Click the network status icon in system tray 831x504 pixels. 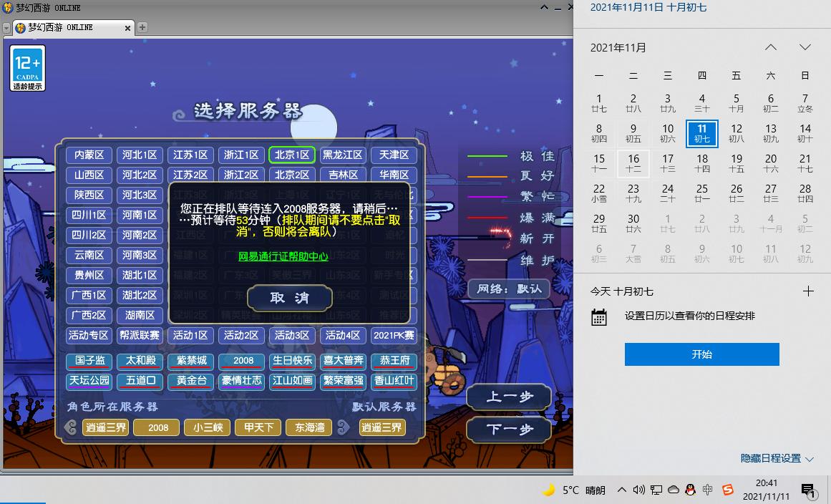(x=656, y=490)
